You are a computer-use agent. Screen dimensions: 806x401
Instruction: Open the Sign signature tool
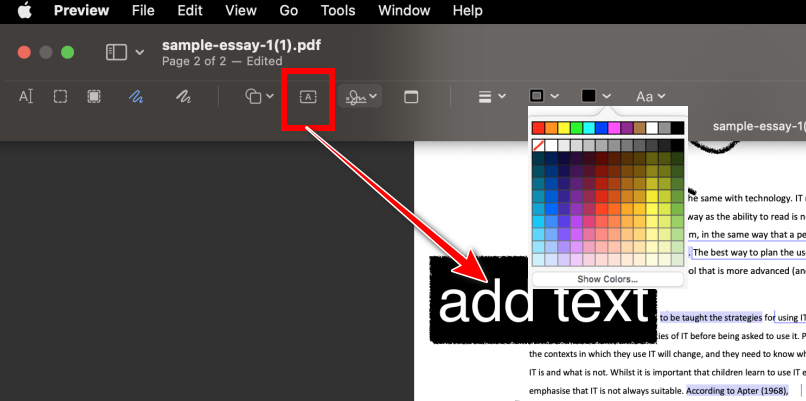click(x=360, y=96)
